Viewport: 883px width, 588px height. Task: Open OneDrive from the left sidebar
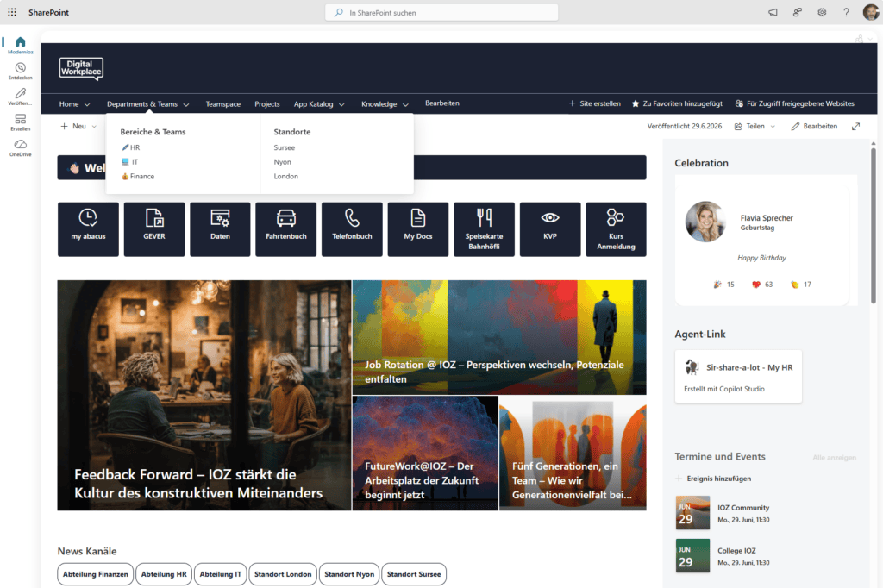(x=21, y=148)
